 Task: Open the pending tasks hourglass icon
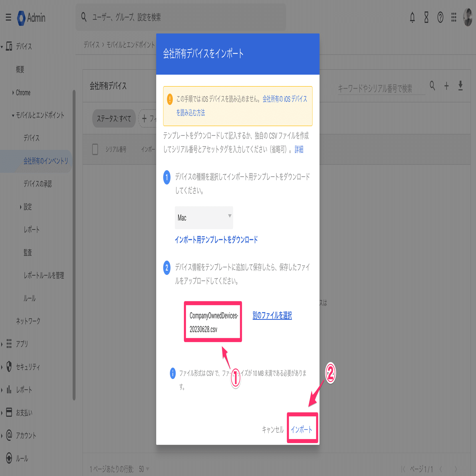pos(426,18)
